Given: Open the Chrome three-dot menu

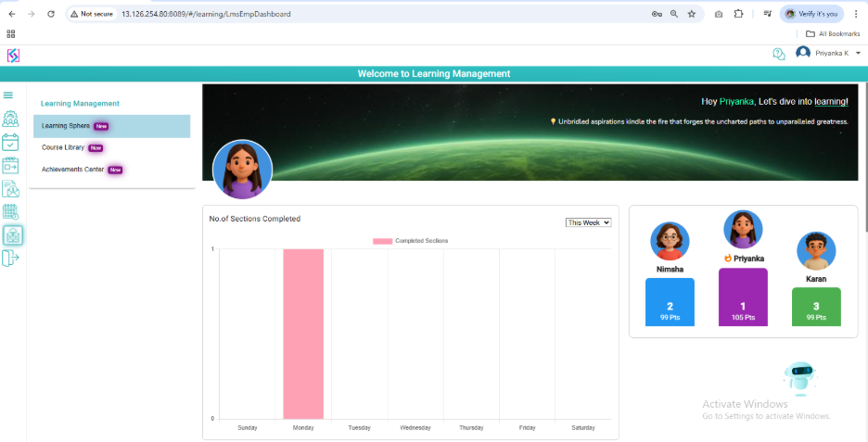Looking at the screenshot, I should tap(856, 14).
